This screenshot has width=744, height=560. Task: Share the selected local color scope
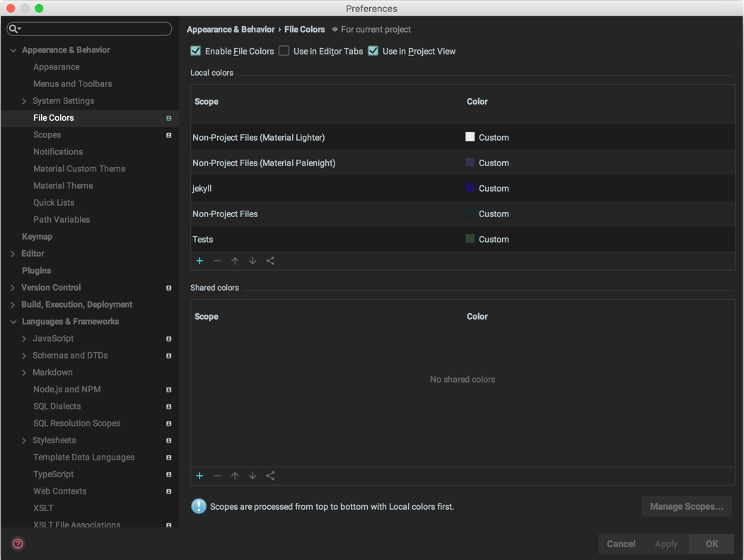pyautogui.click(x=270, y=261)
